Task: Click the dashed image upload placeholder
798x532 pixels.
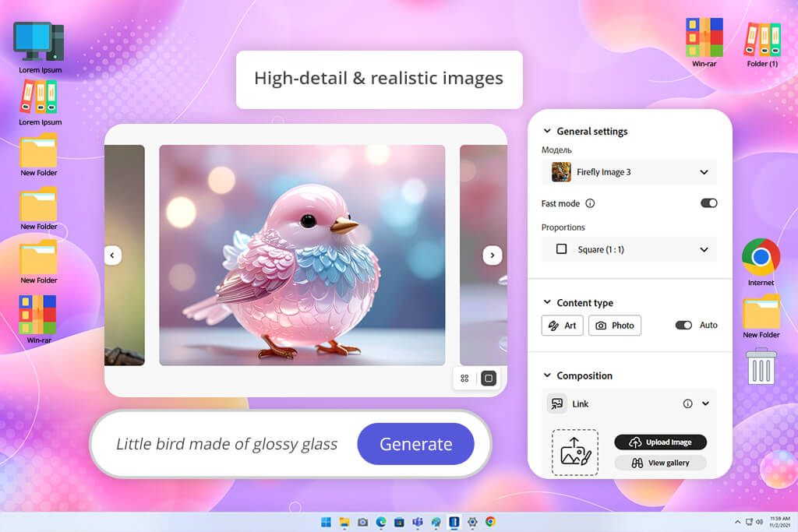Action: [575, 452]
